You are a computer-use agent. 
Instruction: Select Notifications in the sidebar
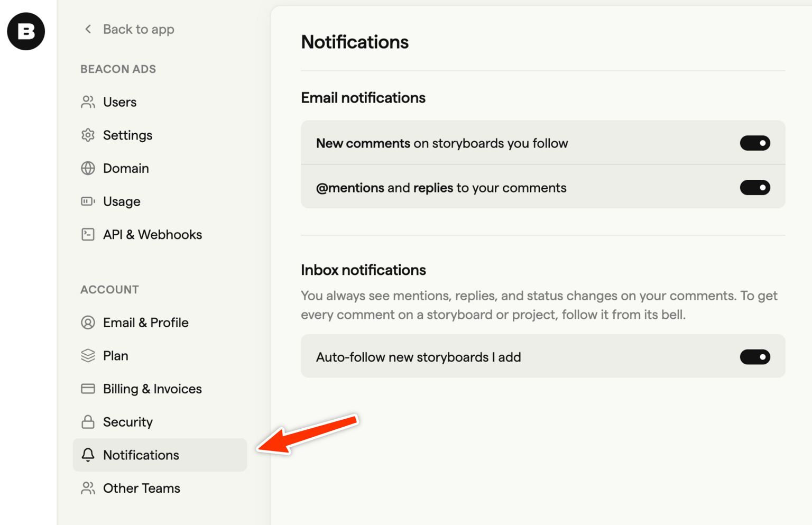tap(141, 455)
